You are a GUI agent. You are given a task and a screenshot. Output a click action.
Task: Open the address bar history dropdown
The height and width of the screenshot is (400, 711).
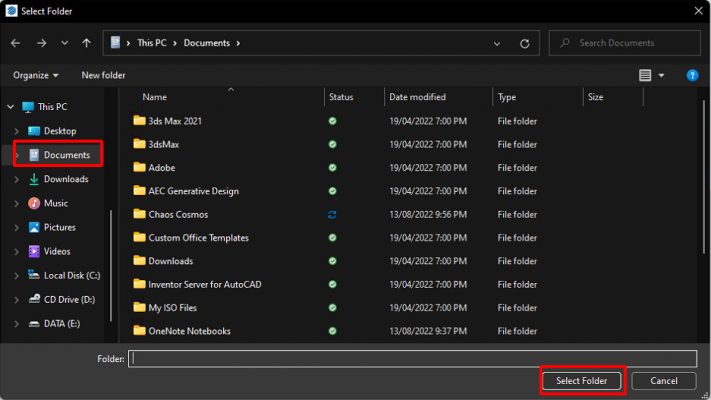tap(497, 43)
